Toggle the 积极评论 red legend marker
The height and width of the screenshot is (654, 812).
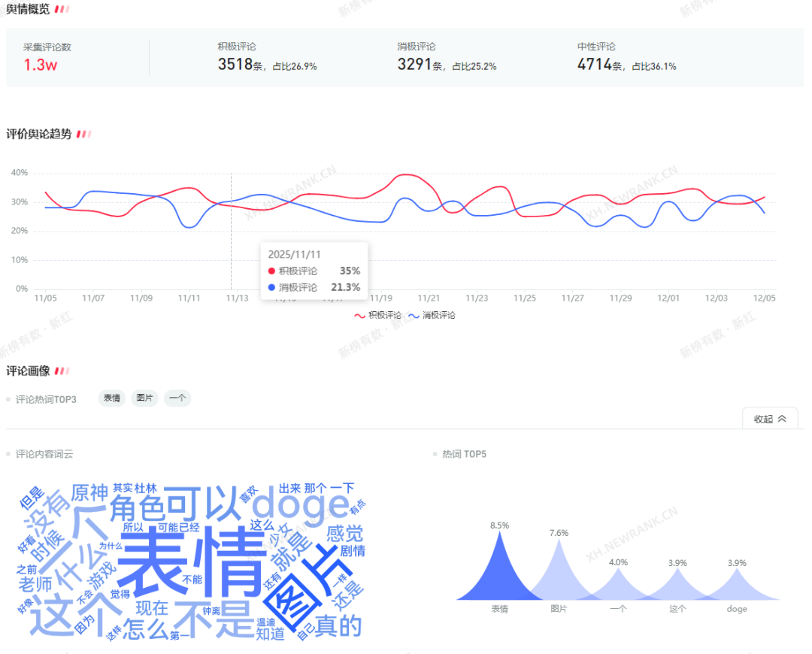point(360,316)
